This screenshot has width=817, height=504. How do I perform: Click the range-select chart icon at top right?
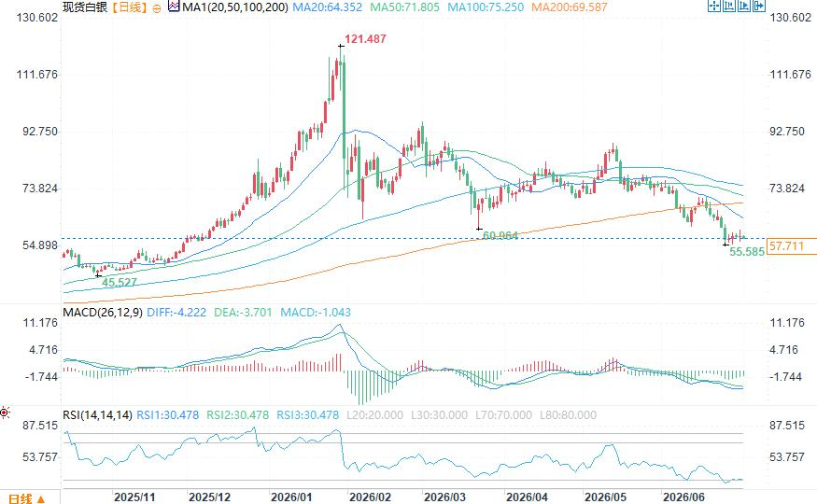pyautogui.click(x=729, y=6)
